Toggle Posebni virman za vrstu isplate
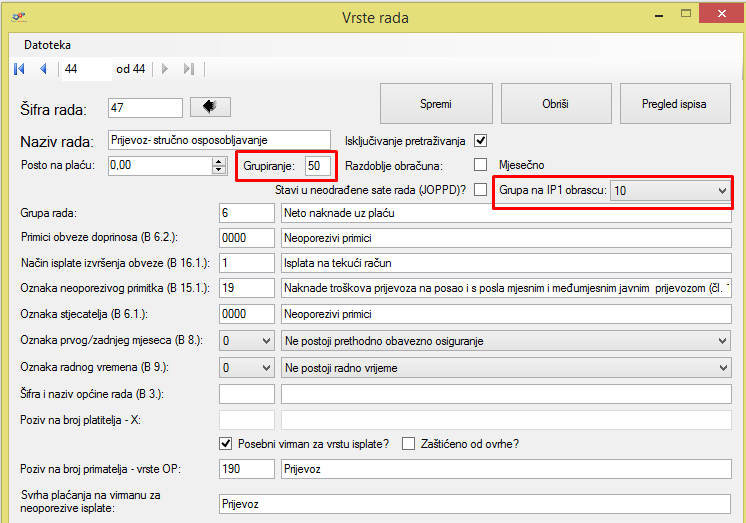The height and width of the screenshot is (523, 746). (225, 443)
